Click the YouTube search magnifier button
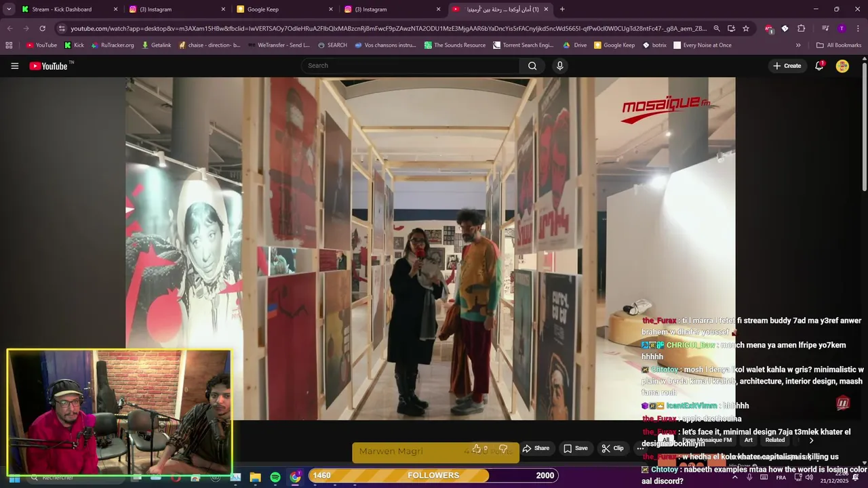 pyautogui.click(x=532, y=66)
